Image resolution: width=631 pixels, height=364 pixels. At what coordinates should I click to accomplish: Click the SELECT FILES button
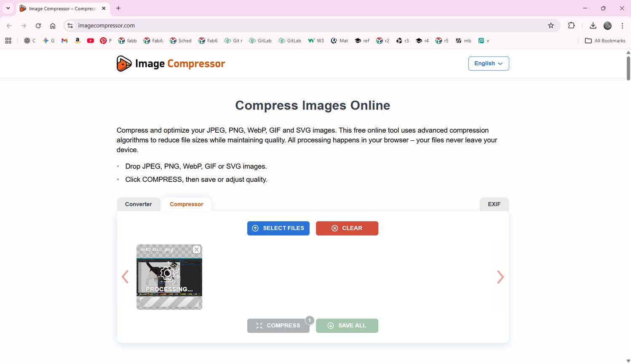pyautogui.click(x=278, y=228)
